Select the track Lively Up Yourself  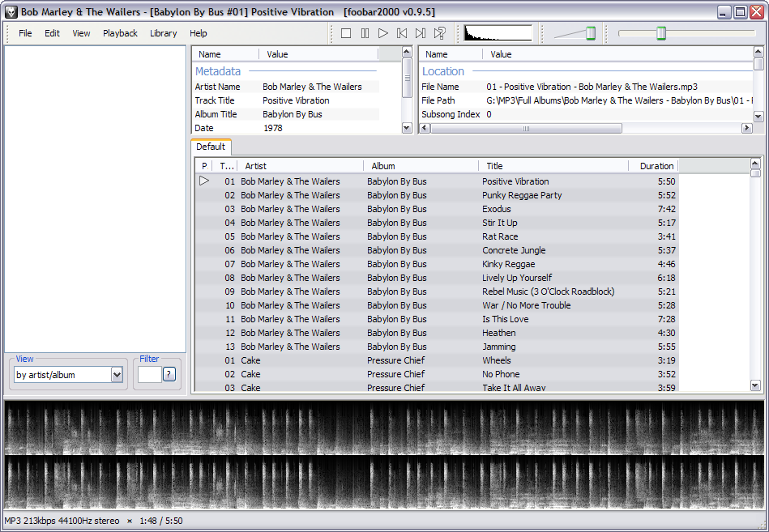click(x=437, y=277)
